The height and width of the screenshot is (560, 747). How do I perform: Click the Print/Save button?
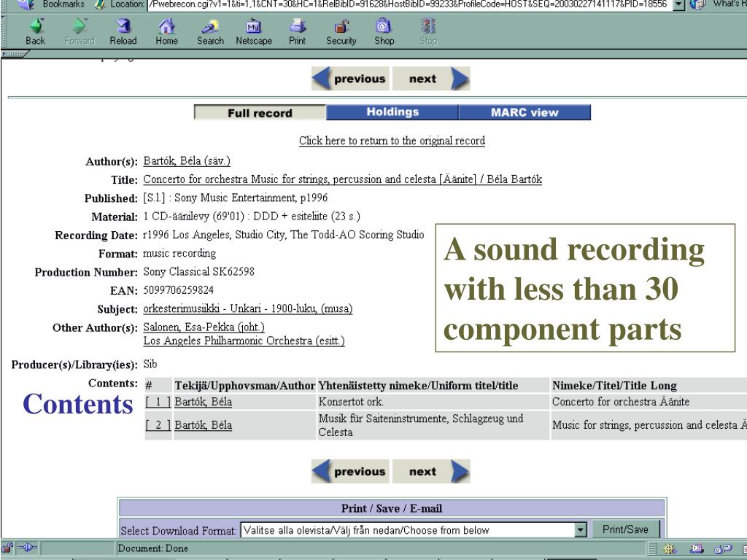(625, 529)
